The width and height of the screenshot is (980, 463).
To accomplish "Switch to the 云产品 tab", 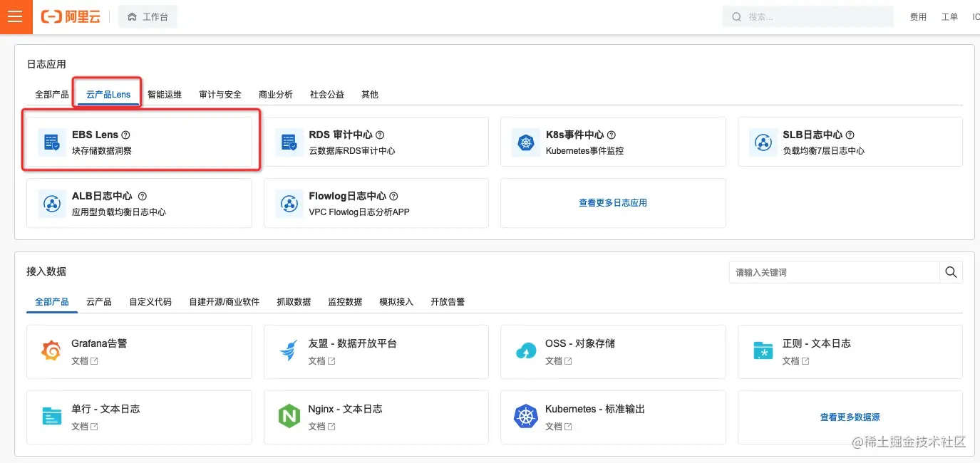I will click(x=99, y=301).
